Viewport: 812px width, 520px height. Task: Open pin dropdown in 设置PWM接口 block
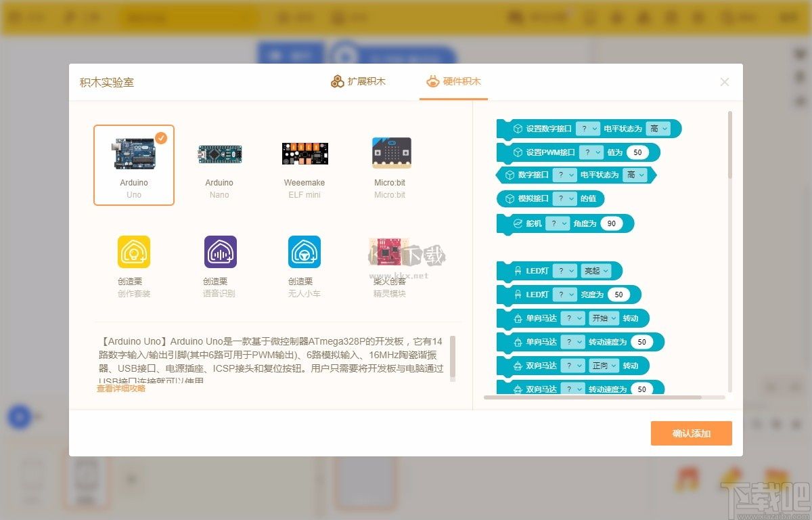[593, 152]
